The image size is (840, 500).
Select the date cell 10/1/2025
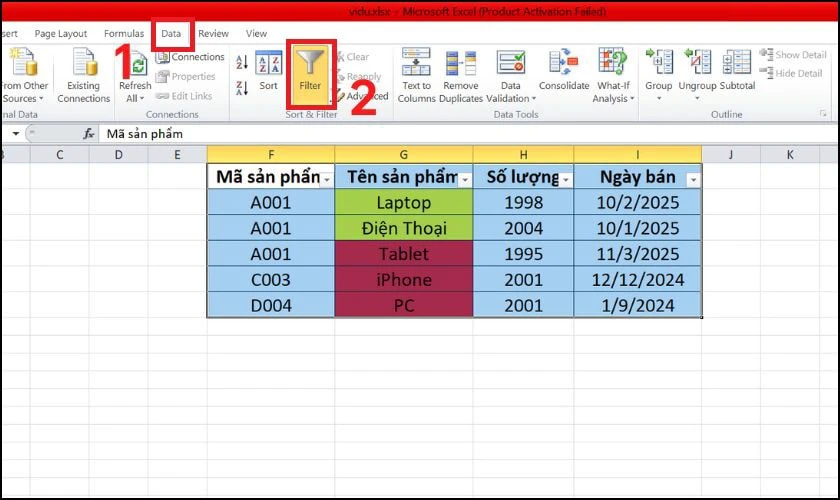[x=638, y=228]
